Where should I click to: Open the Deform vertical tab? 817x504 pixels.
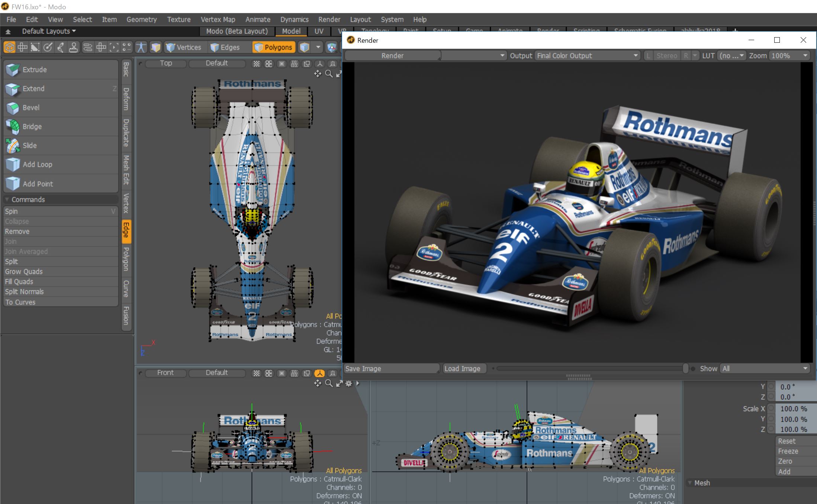coord(126,99)
